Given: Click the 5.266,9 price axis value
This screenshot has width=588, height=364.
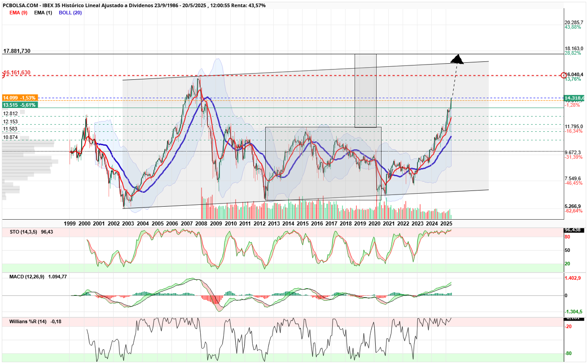Looking at the screenshot, I should (573, 206).
